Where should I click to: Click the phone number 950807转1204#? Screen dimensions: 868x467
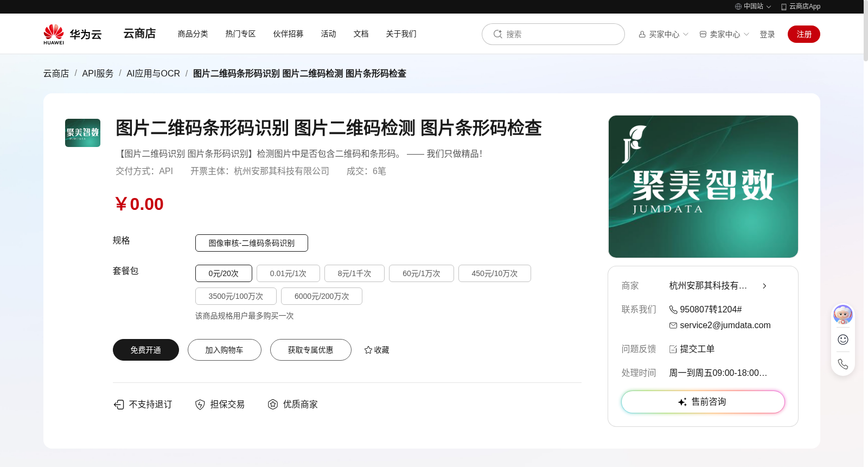click(711, 310)
